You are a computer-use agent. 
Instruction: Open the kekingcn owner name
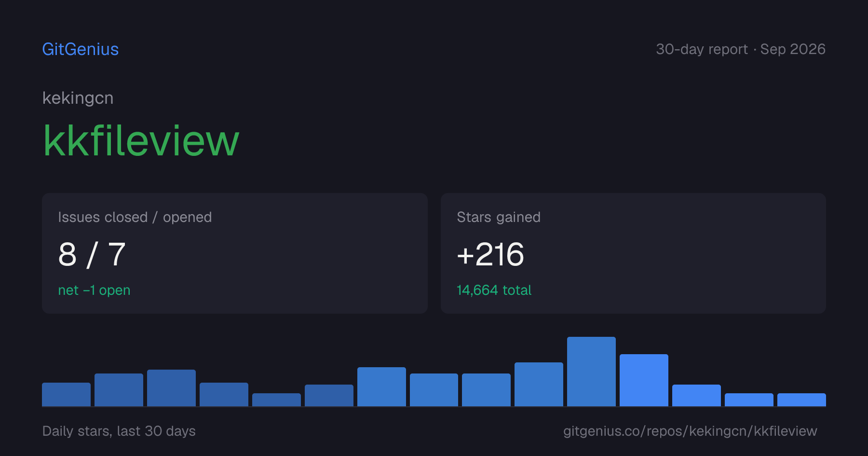pyautogui.click(x=78, y=98)
